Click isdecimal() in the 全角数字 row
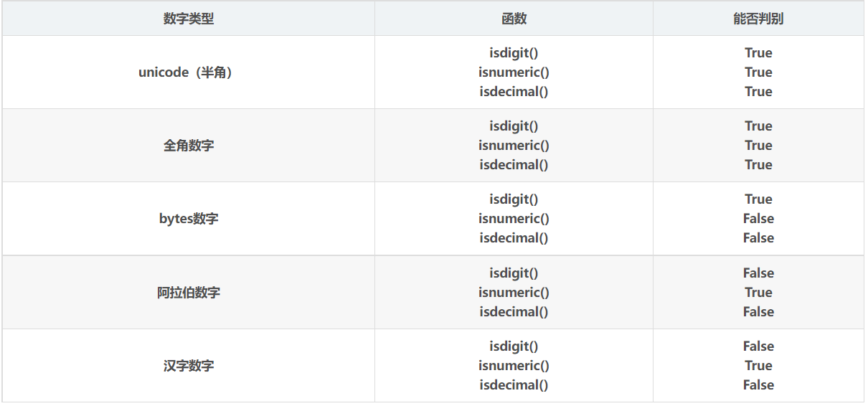Image resolution: width=868 pixels, height=406 pixels. (514, 165)
